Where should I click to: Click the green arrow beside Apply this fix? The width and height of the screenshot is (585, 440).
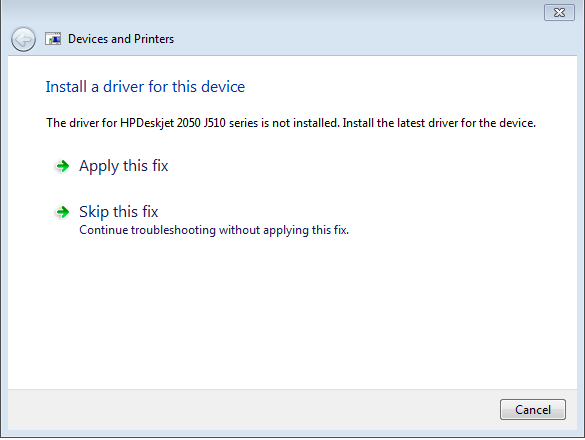tap(62, 166)
